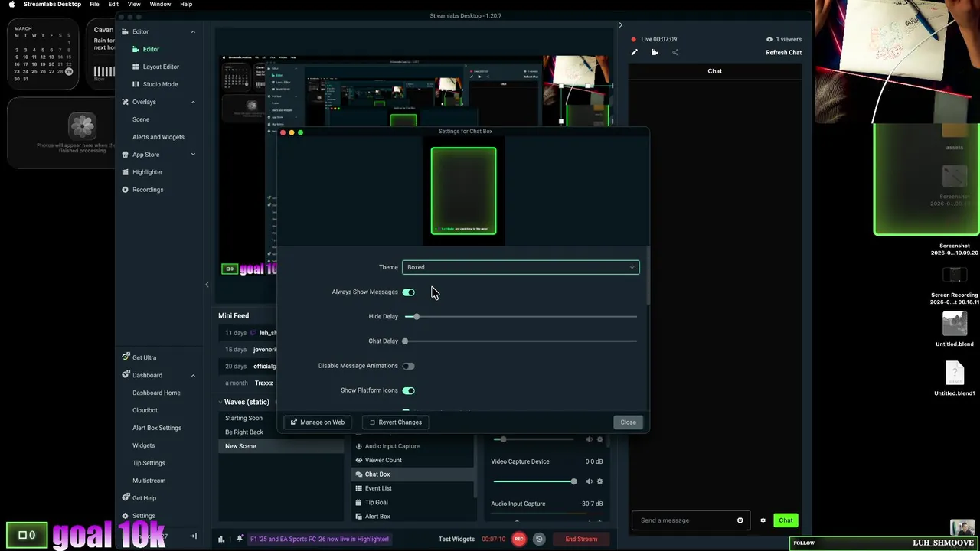
Task: Collapse the Overlays section chevron
Action: (x=193, y=102)
